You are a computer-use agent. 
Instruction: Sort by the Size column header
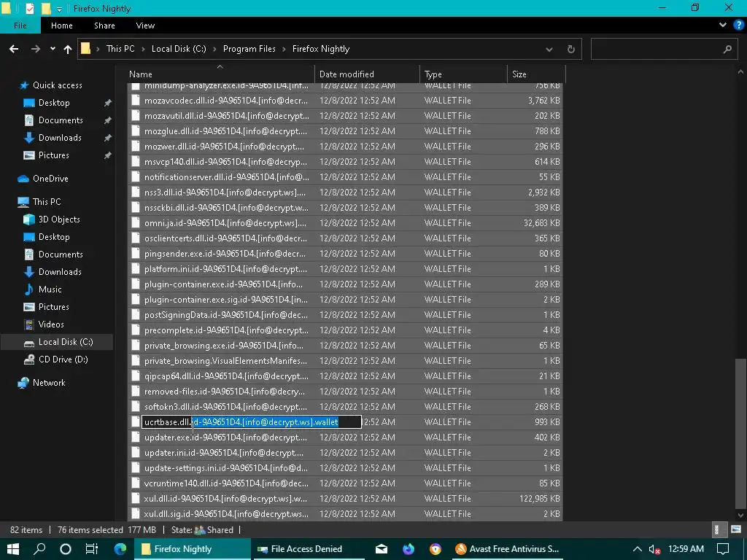pyautogui.click(x=536, y=74)
